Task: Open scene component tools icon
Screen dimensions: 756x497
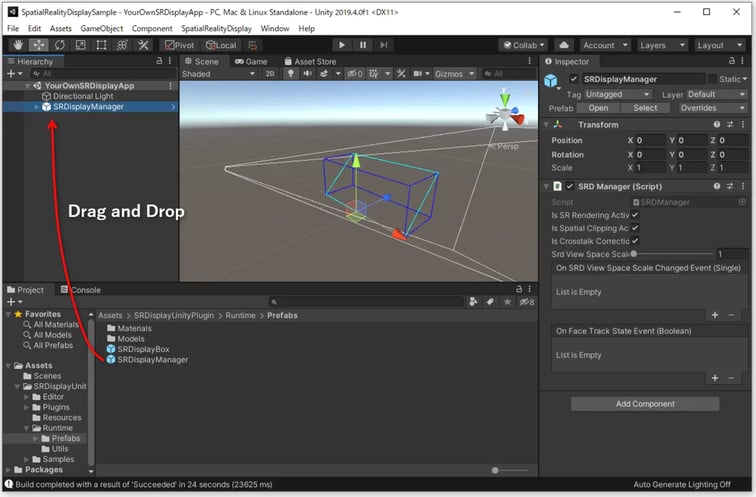Action: point(401,73)
